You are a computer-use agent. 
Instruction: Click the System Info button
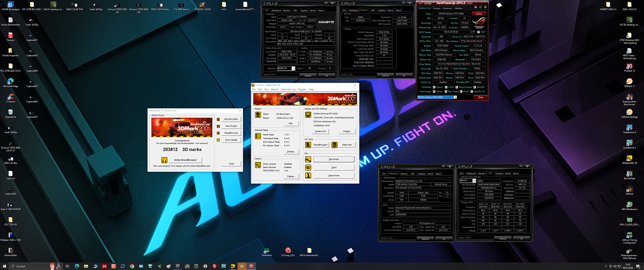321,131
